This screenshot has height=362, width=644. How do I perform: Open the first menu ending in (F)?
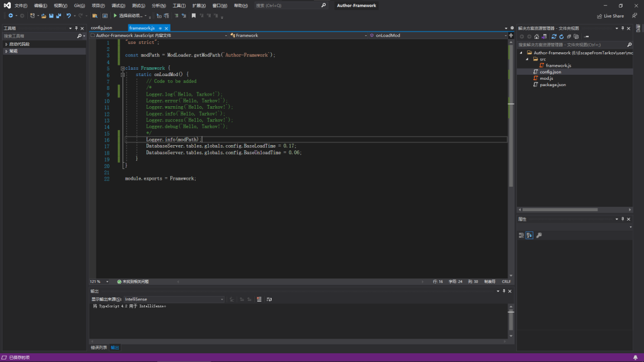coord(21,6)
